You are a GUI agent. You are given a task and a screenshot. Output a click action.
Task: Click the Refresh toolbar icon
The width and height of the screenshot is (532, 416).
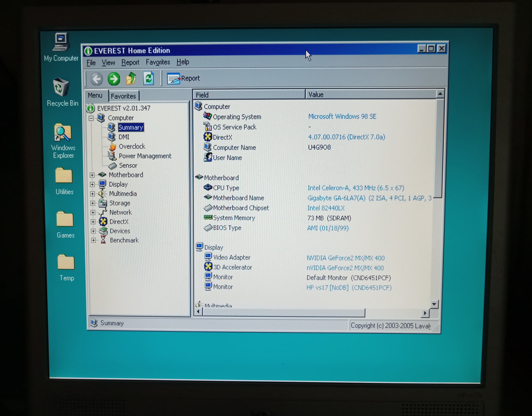[148, 78]
